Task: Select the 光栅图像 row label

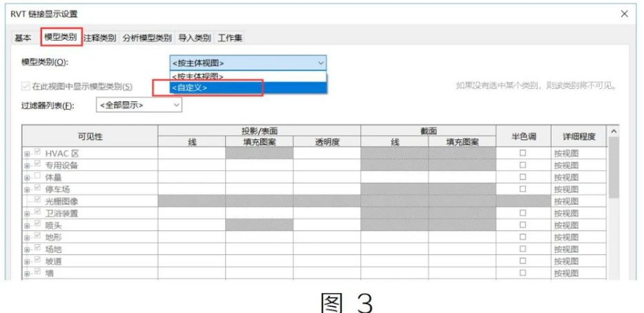Action: point(61,201)
